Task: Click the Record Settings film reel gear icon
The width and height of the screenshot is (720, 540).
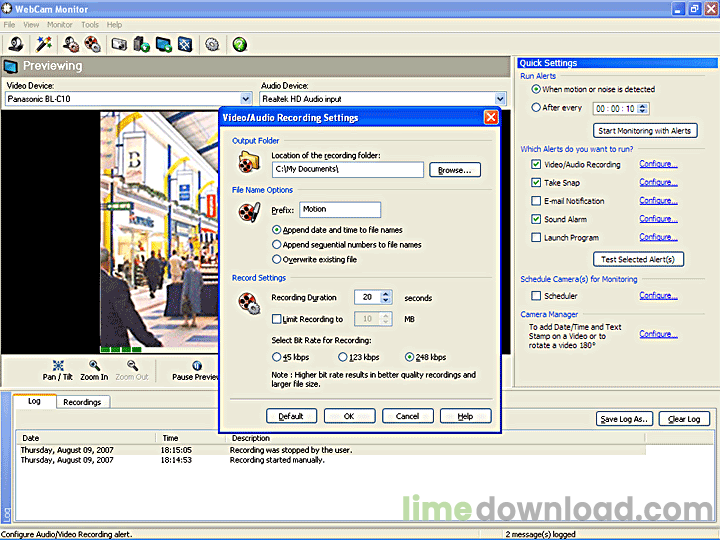Action: pyautogui.click(x=249, y=303)
